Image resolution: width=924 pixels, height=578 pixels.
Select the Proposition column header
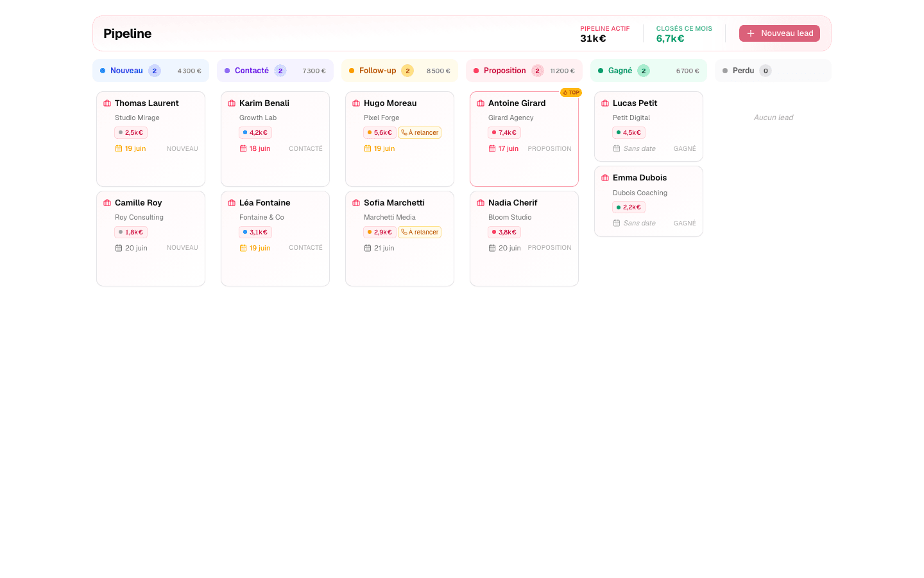pyautogui.click(x=524, y=71)
